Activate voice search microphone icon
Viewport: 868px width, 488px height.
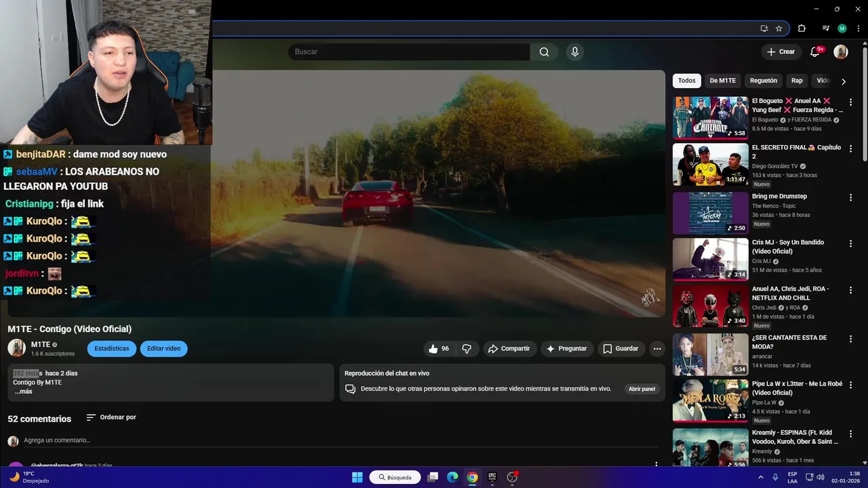(x=575, y=52)
